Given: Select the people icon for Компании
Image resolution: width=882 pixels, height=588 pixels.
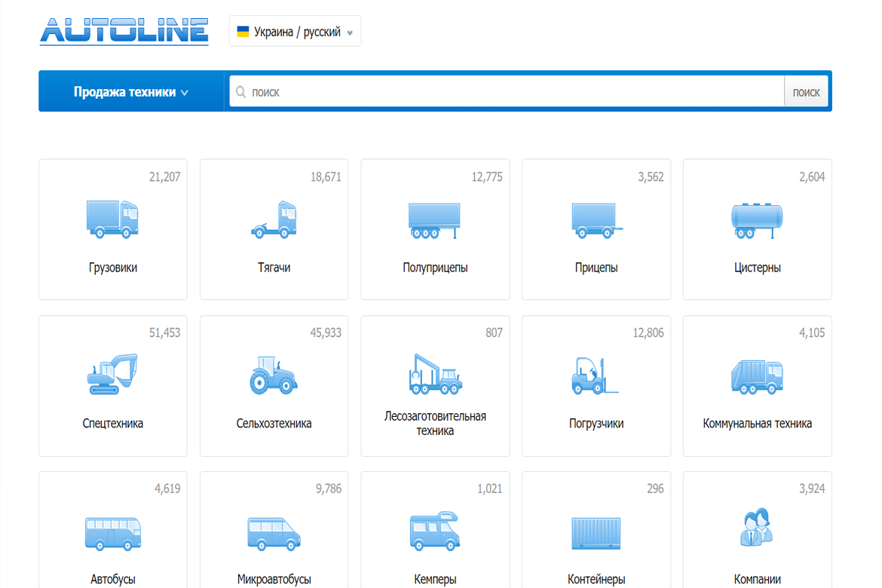Looking at the screenshot, I should click(757, 528).
